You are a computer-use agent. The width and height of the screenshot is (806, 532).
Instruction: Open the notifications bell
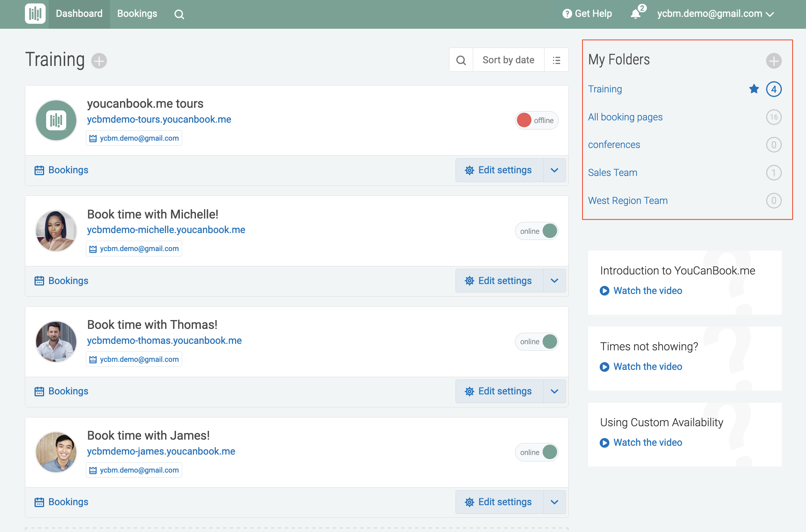click(635, 14)
